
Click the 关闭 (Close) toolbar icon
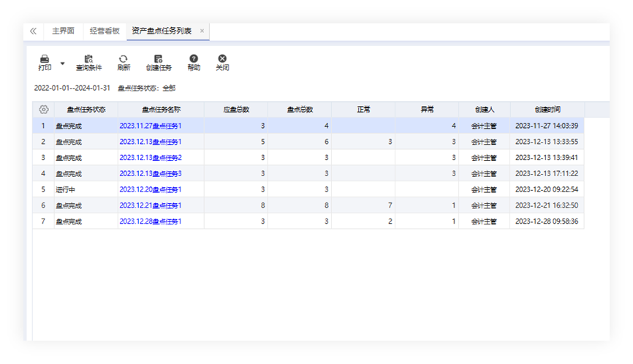[222, 59]
